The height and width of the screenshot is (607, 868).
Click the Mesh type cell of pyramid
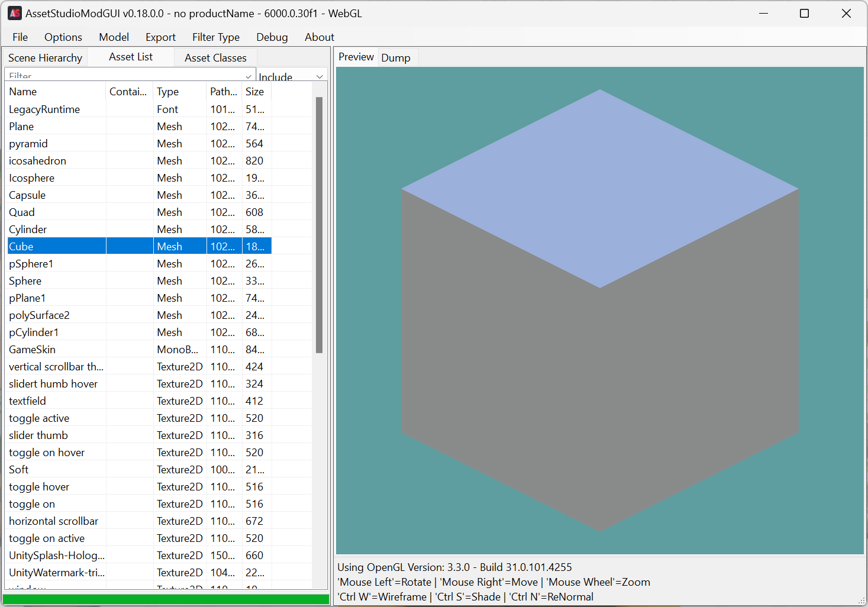[x=170, y=144]
